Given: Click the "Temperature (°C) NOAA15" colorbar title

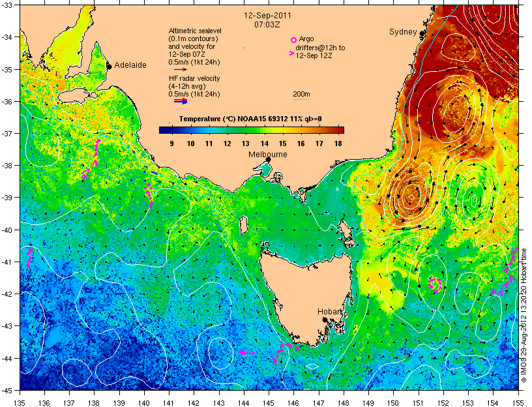Looking at the screenshot, I should coord(223,119).
